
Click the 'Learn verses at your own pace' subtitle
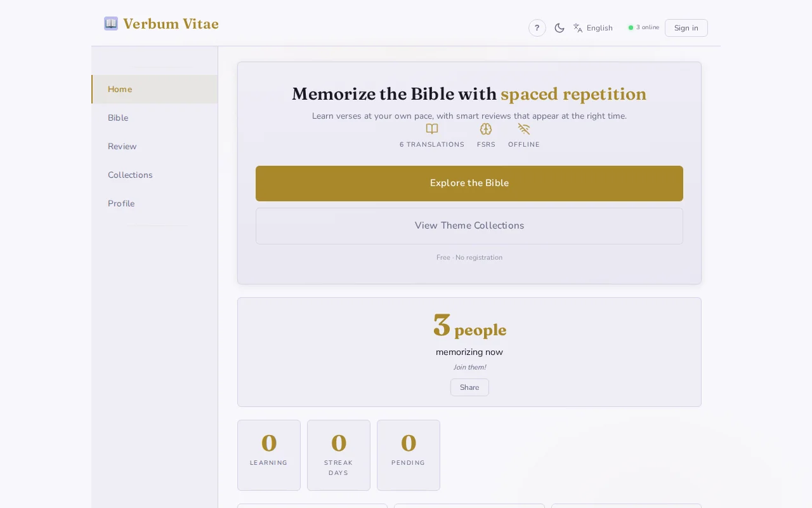469,116
